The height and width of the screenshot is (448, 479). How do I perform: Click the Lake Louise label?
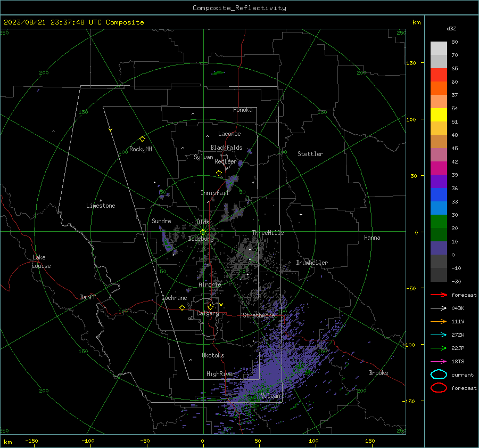pos(41,262)
